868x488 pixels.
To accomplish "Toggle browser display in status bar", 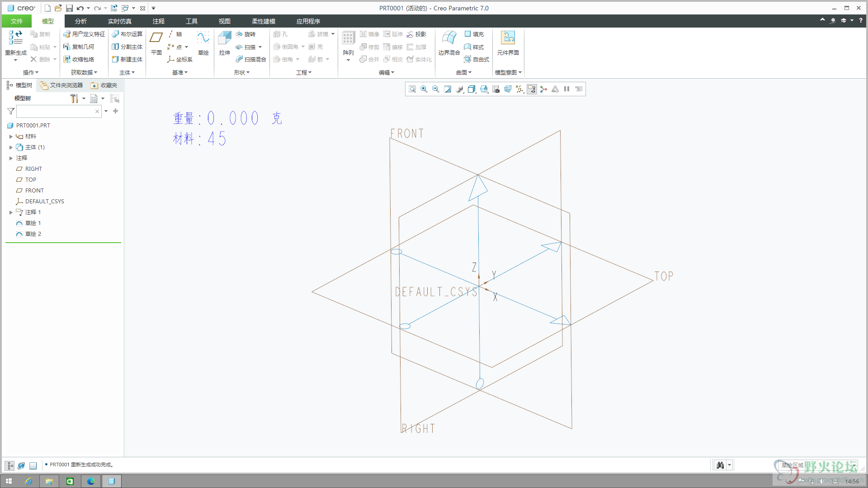I will (x=21, y=465).
